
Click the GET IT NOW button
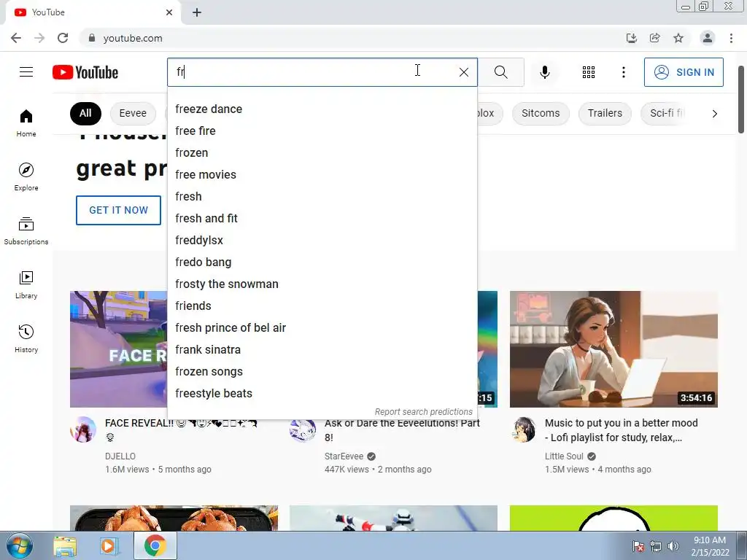coord(119,210)
